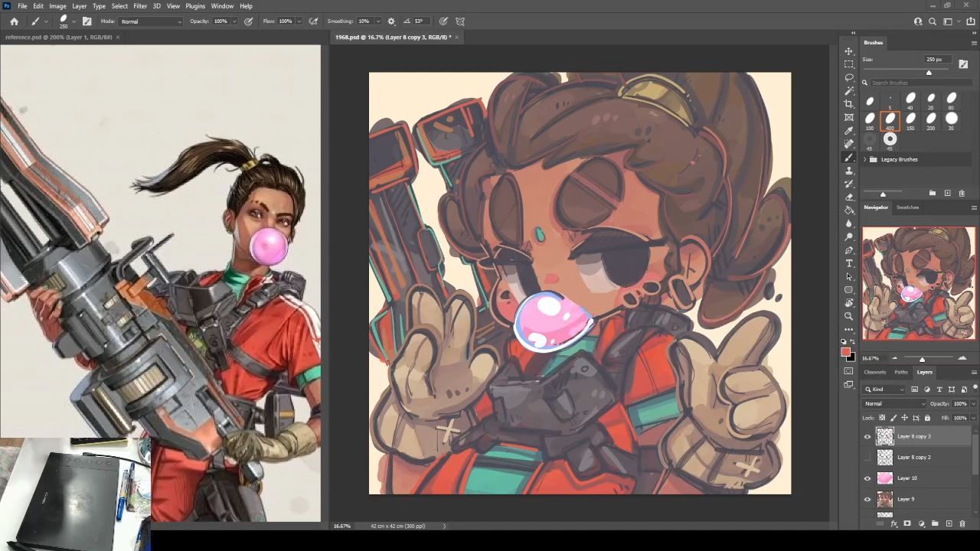Viewport: 980px width, 551px height.
Task: Open layer blend mode Normal dropdown
Action: click(894, 404)
